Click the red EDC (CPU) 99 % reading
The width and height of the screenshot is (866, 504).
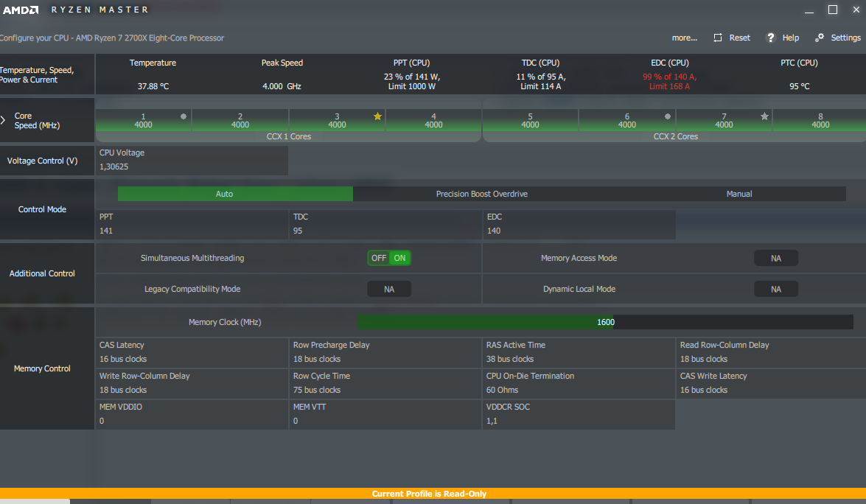669,82
